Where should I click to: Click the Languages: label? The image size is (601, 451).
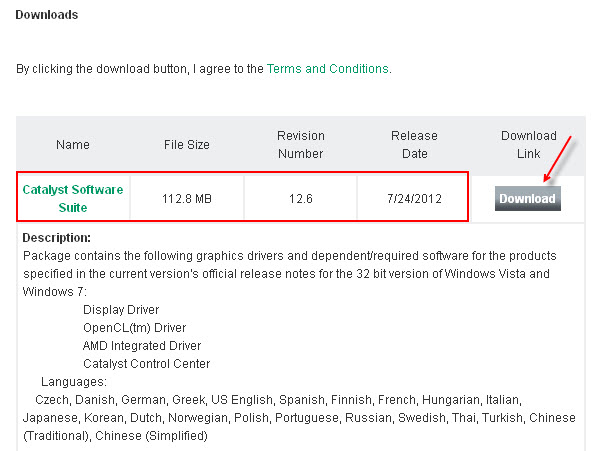[x=74, y=382]
